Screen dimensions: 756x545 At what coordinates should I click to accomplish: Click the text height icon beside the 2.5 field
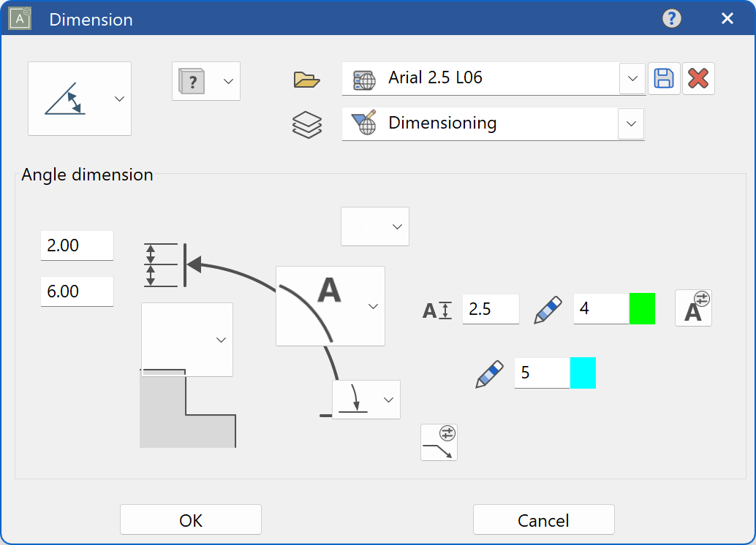point(437,309)
